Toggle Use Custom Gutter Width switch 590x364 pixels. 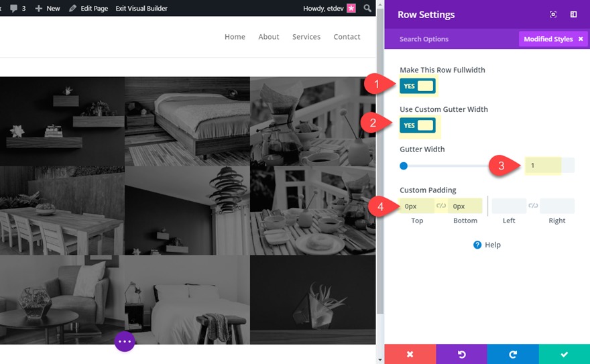[x=417, y=125]
